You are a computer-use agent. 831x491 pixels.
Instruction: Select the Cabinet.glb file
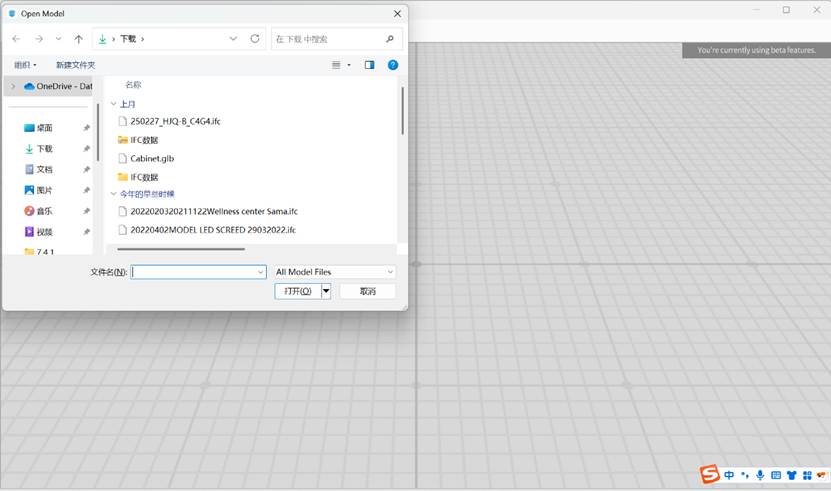pyautogui.click(x=152, y=158)
